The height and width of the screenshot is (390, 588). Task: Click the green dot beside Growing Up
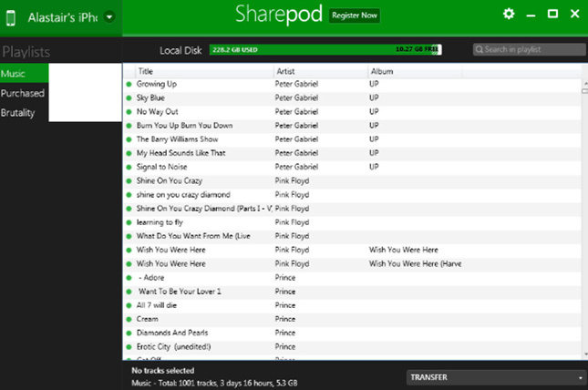click(x=129, y=84)
